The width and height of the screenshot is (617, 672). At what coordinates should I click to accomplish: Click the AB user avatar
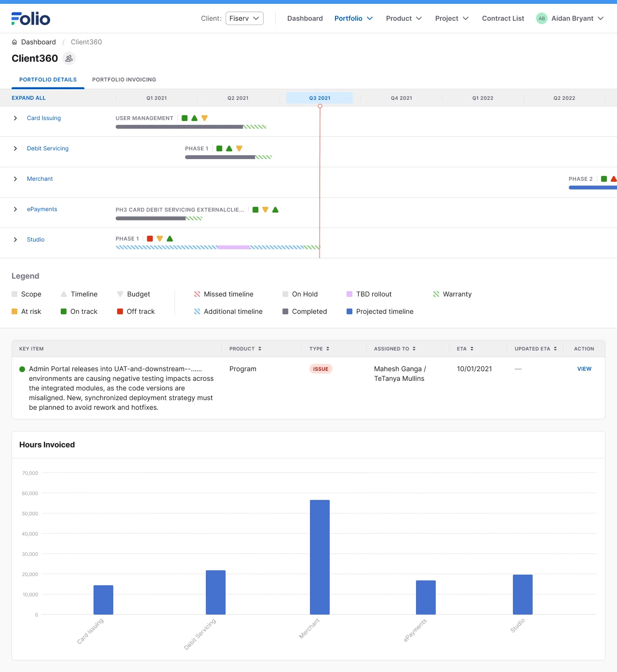[542, 18]
